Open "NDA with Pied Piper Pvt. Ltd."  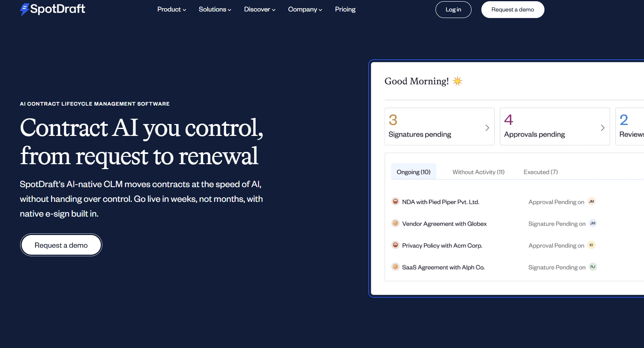pyautogui.click(x=441, y=202)
